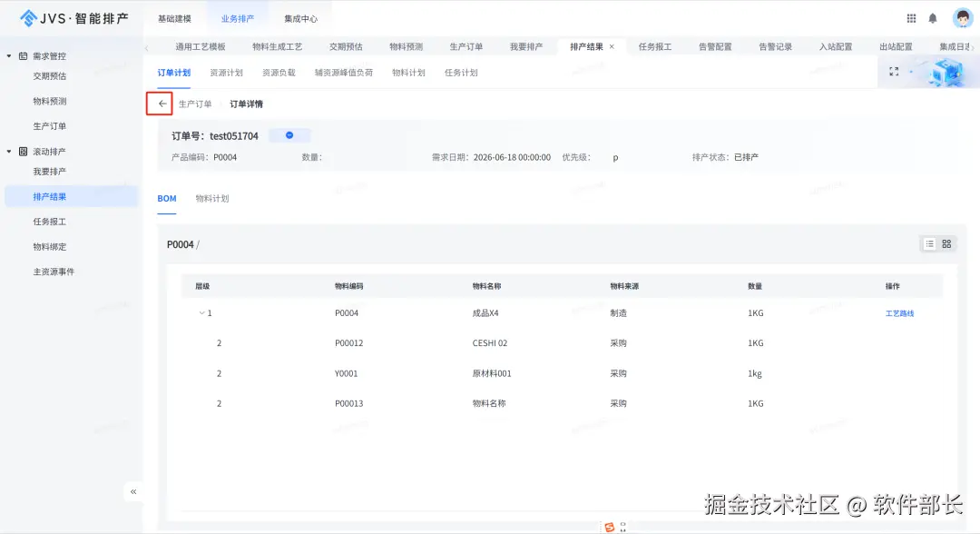Click the 原材料001 material name

(x=492, y=373)
